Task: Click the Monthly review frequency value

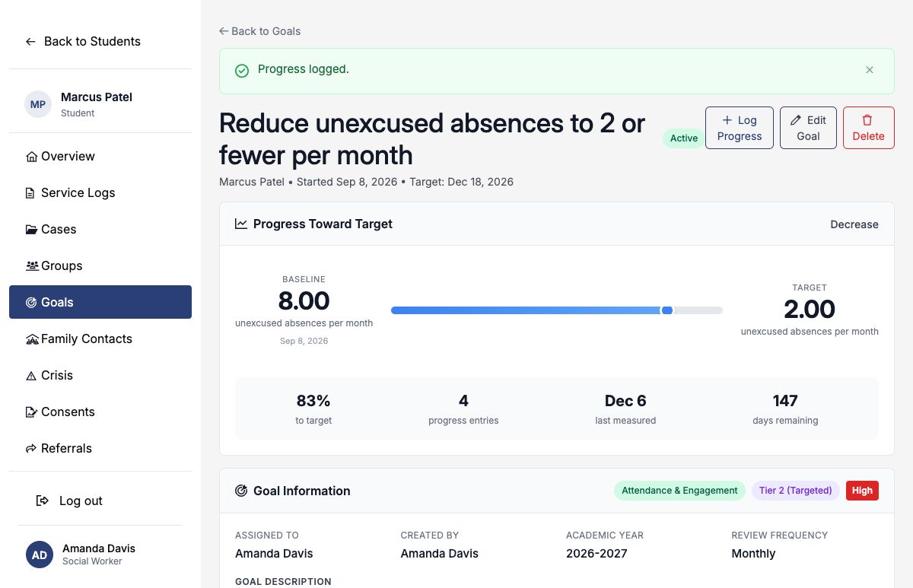Action: click(753, 554)
